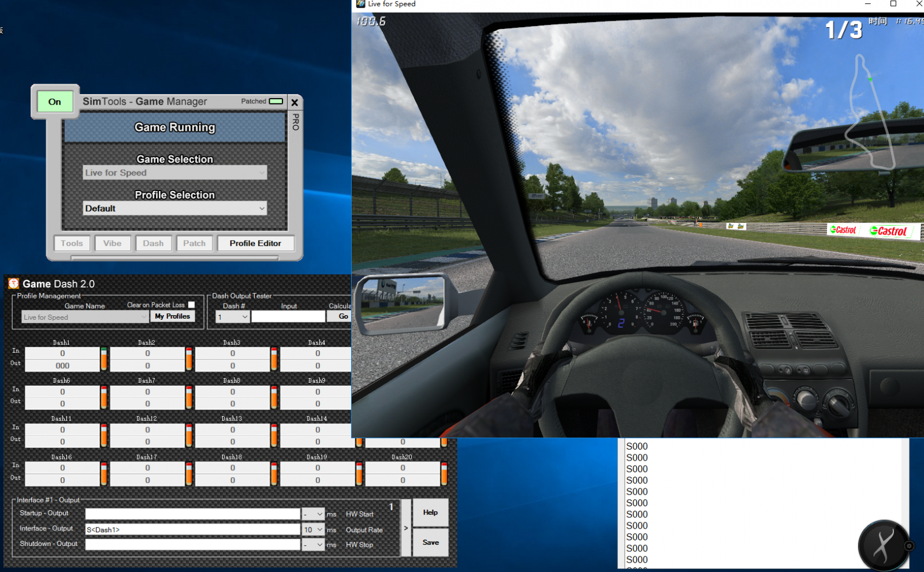Click the My Profiles button
Image resolution: width=924 pixels, height=572 pixels.
click(x=173, y=316)
